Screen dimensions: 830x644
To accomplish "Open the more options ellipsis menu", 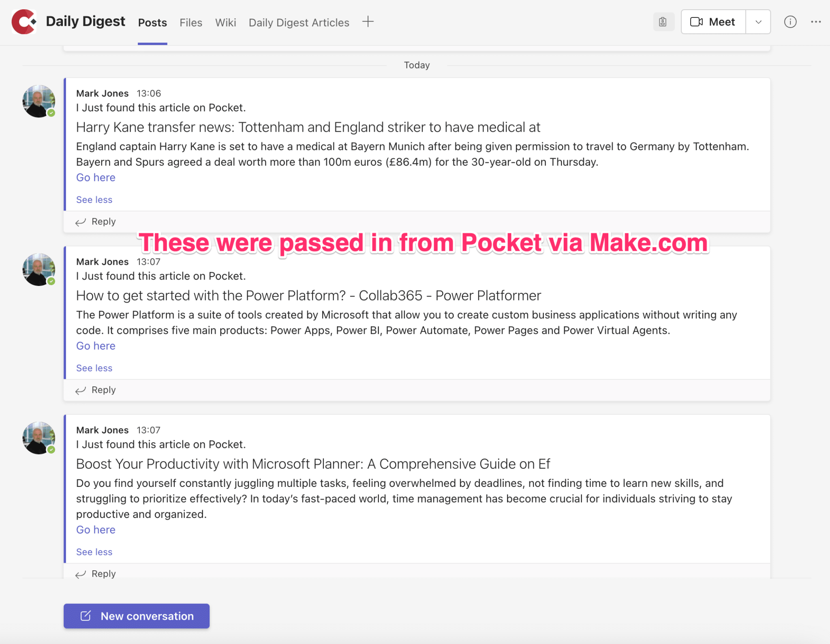I will click(815, 22).
